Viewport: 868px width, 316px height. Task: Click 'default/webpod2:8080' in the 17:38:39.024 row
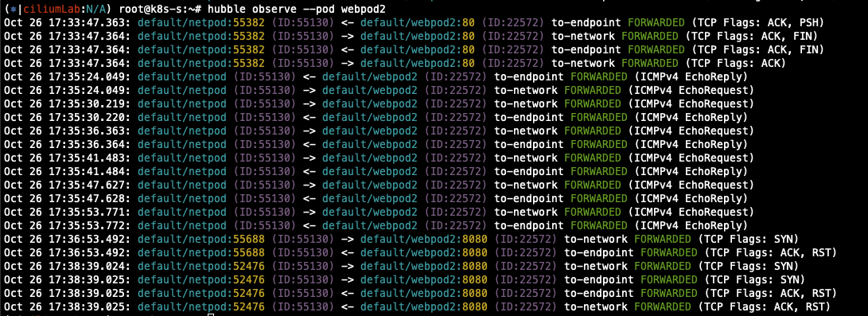424,266
